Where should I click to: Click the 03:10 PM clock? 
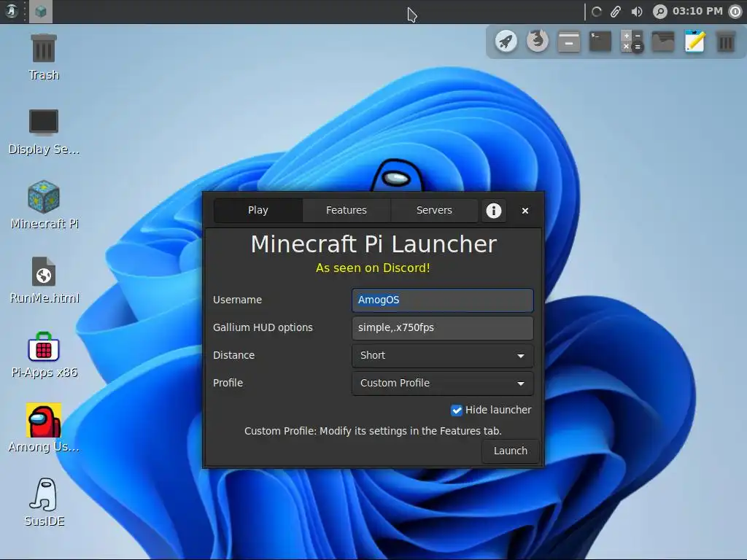tap(697, 11)
